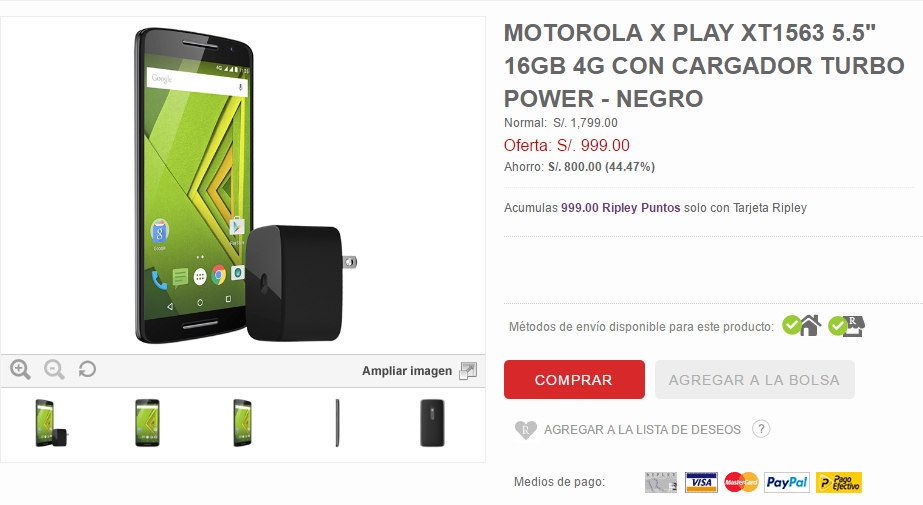The width and height of the screenshot is (923, 505).
Task: Click the Ampliar imagen text link
Action: click(407, 371)
